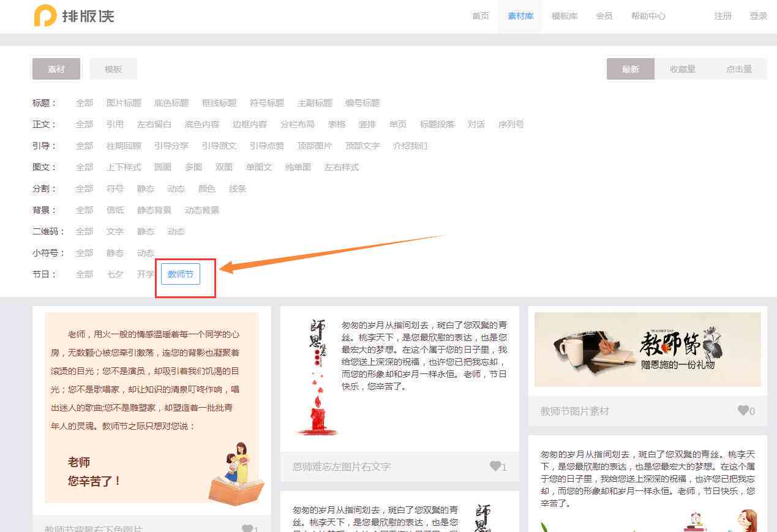Viewport: 777px width, 532px height.
Task: Filter 图文 by 纯单图
Action: pyautogui.click(x=298, y=167)
